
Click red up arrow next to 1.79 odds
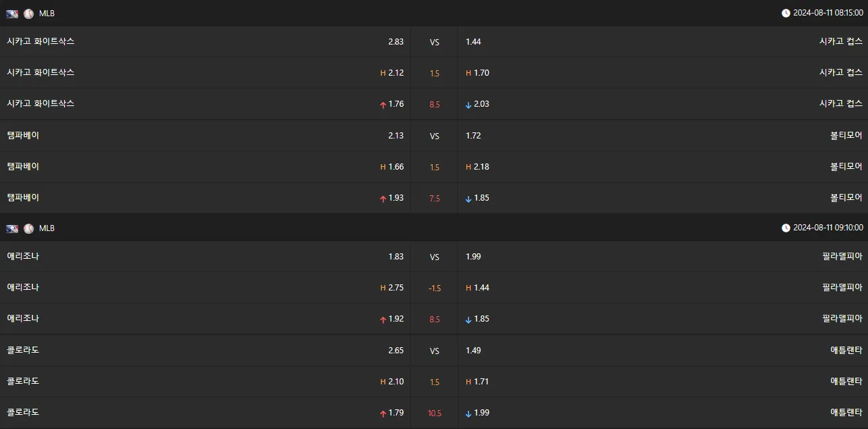[x=383, y=413]
